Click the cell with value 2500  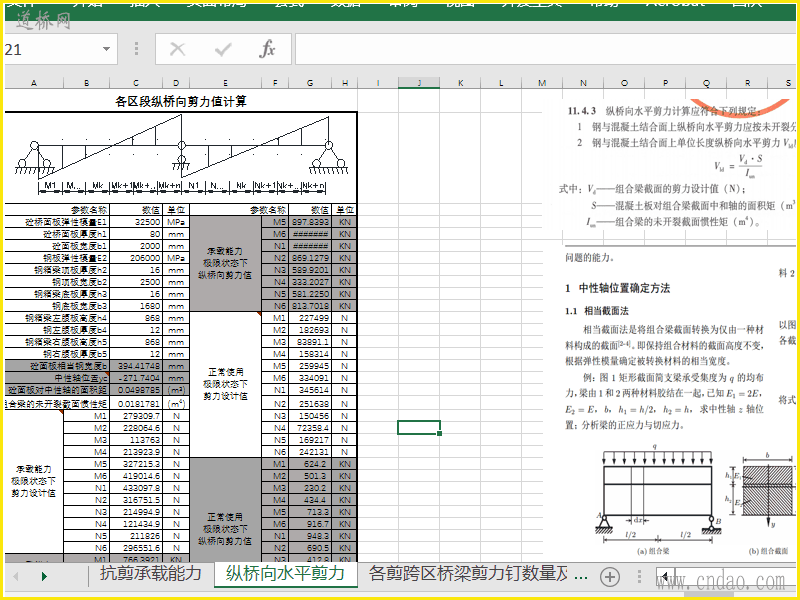tap(136, 282)
